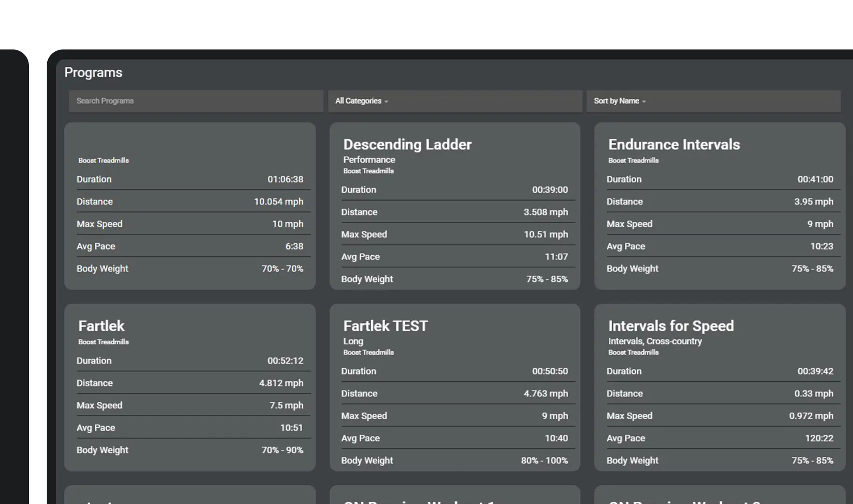The image size is (853, 504).
Task: Open the Fartlek program card
Action: click(x=101, y=326)
